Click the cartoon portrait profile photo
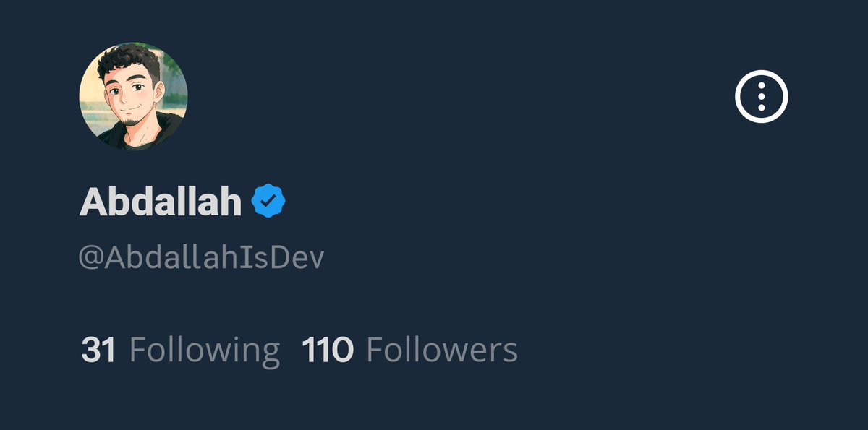868x430 pixels. tap(133, 96)
